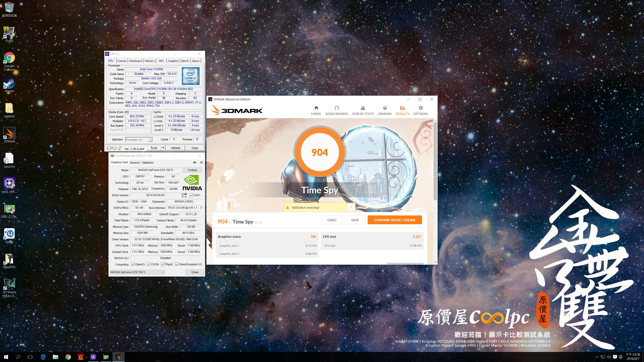Expand Processor #1 selection dropdown in CPU-Z
This screenshot has width=644, height=362.
pyautogui.click(x=150, y=140)
